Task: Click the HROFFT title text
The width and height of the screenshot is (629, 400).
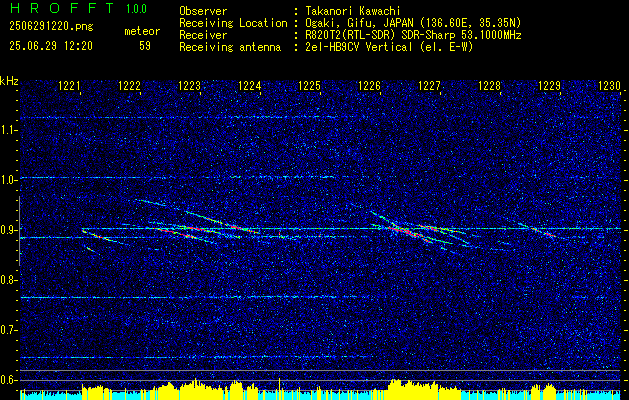Action: coord(62,8)
